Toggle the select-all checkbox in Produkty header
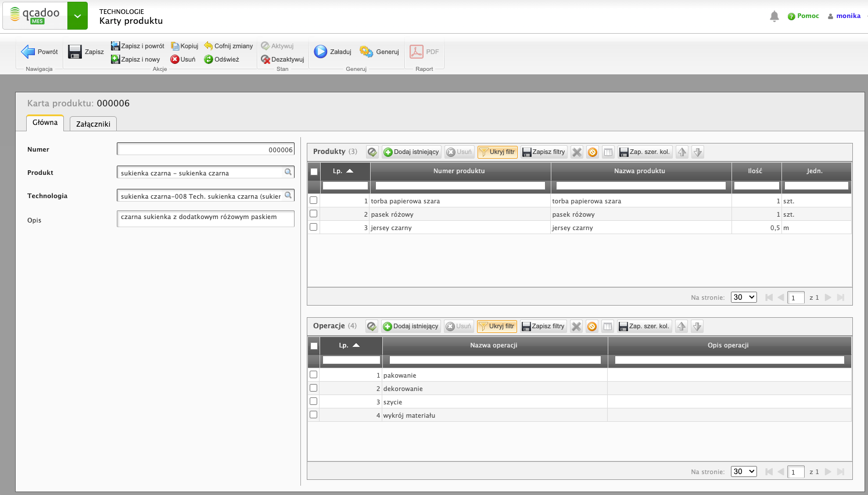The width and height of the screenshot is (868, 495). point(314,171)
